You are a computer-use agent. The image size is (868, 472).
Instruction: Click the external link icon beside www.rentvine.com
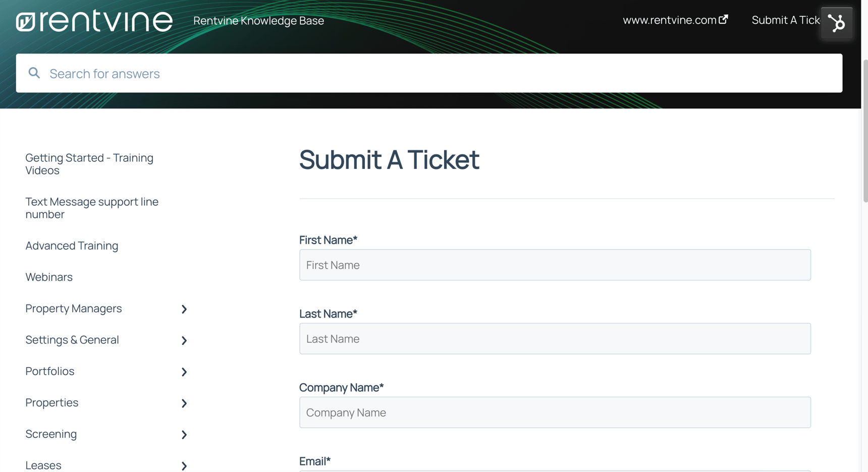pyautogui.click(x=725, y=19)
